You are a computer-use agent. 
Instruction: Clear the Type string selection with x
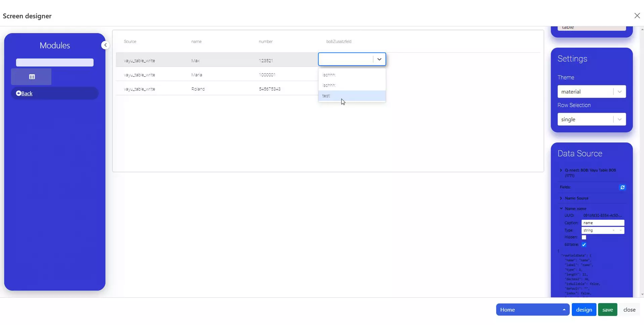pyautogui.click(x=613, y=231)
